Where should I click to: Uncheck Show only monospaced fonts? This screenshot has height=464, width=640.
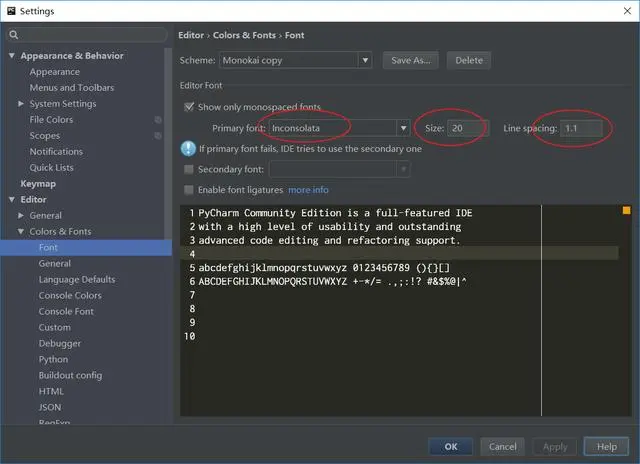pyautogui.click(x=189, y=107)
